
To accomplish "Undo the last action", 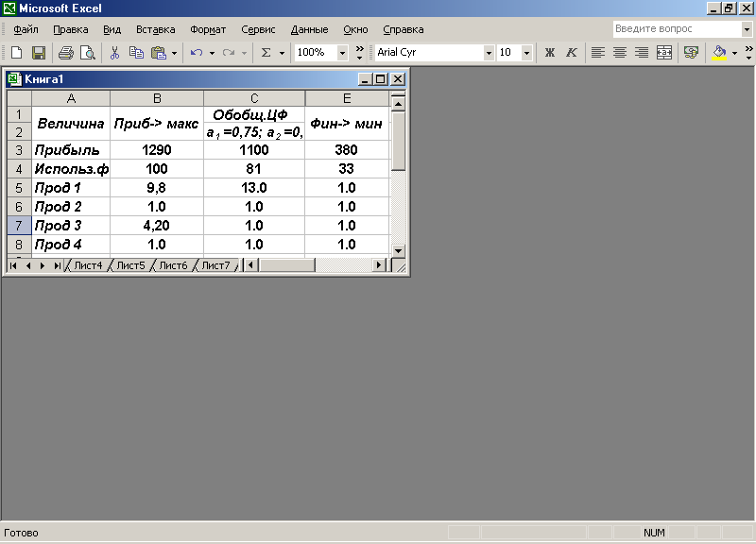I will pos(197,53).
